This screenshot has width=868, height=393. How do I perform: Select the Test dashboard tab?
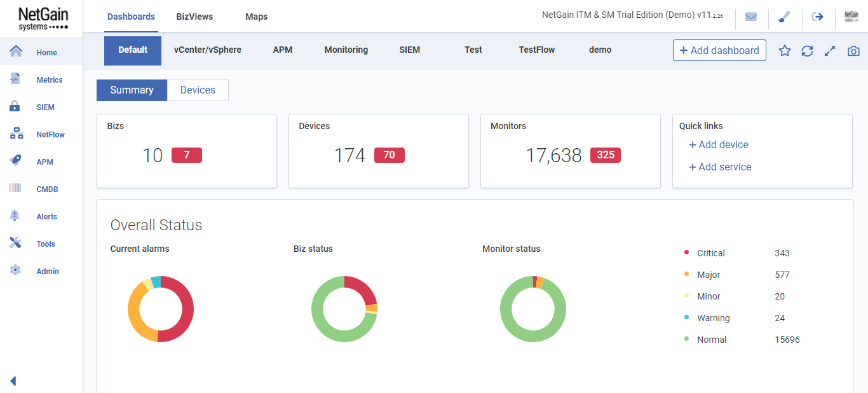(x=473, y=50)
